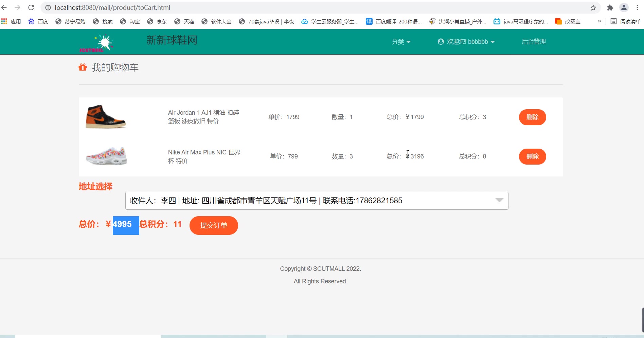Open the extensions puzzle icon
Viewport: 644px width, 338px height.
click(x=610, y=7)
